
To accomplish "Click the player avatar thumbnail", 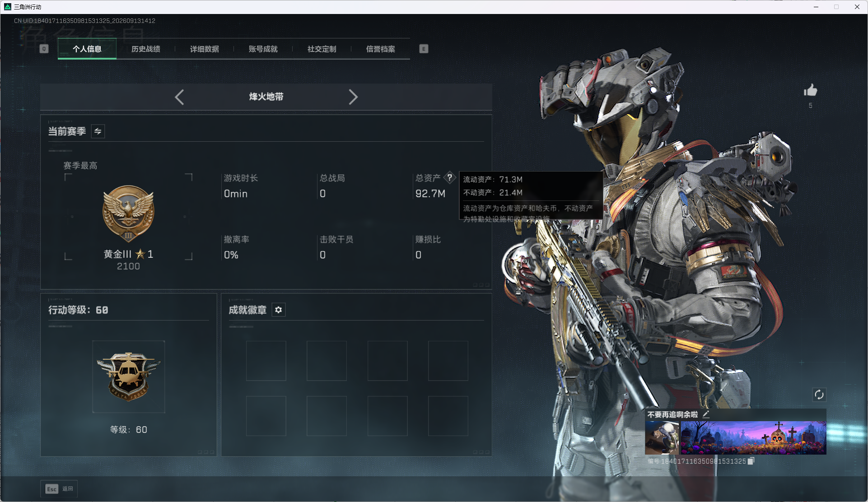I will click(x=662, y=438).
